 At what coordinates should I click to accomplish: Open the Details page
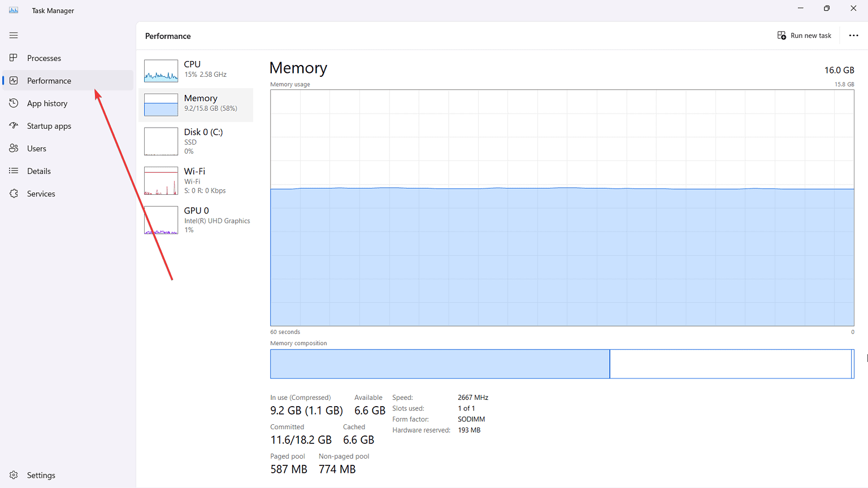[x=39, y=171]
